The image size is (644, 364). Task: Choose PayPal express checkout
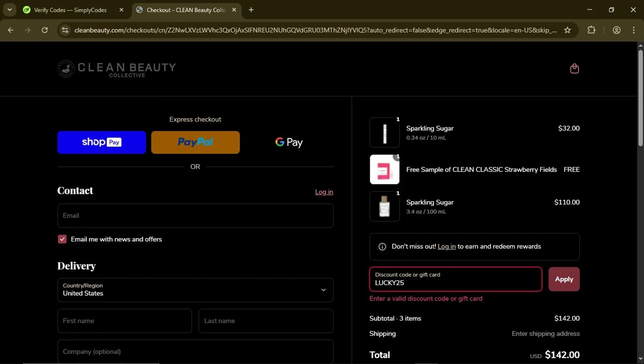point(195,142)
